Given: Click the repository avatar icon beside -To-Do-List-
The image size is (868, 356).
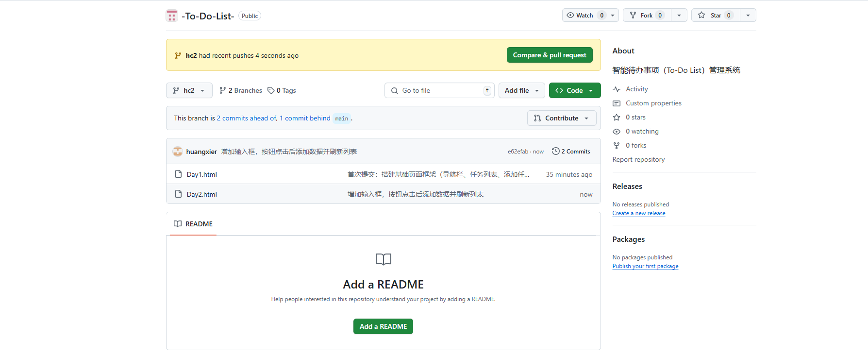Looking at the screenshot, I should [172, 16].
